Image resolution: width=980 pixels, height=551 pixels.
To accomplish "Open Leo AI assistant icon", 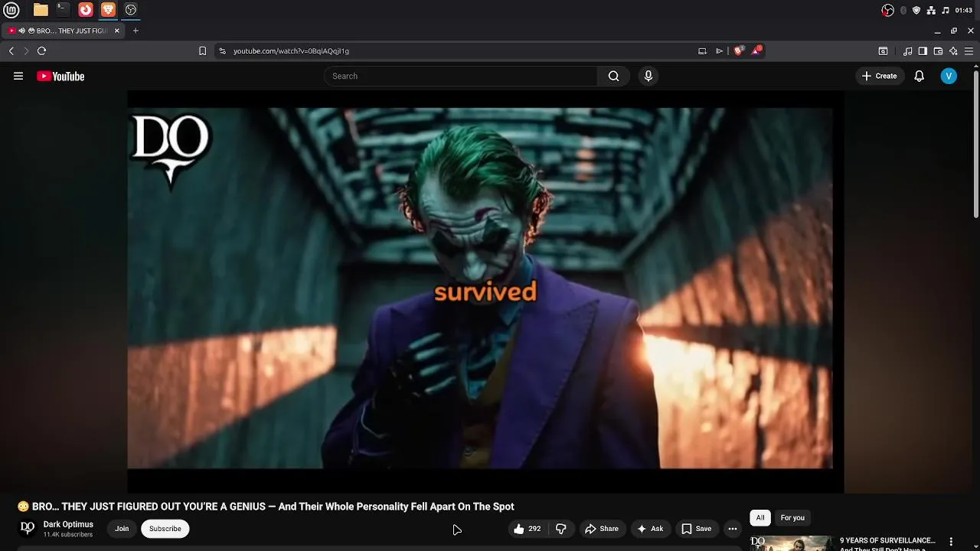I will coord(953,51).
